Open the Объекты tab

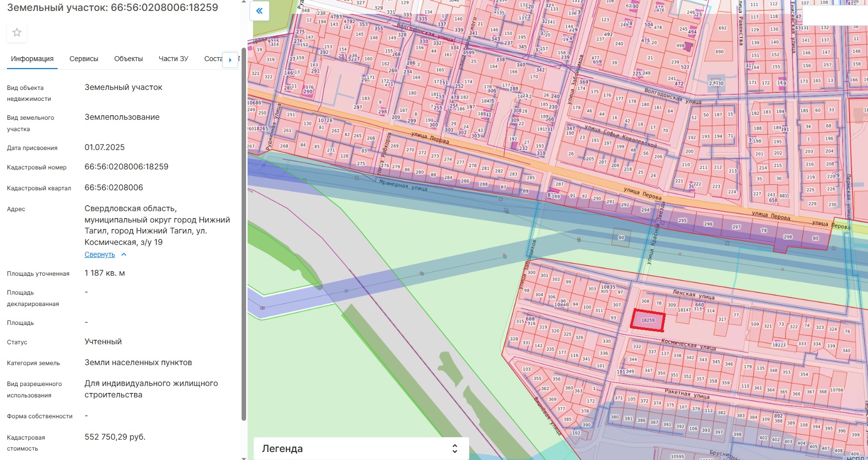(128, 59)
